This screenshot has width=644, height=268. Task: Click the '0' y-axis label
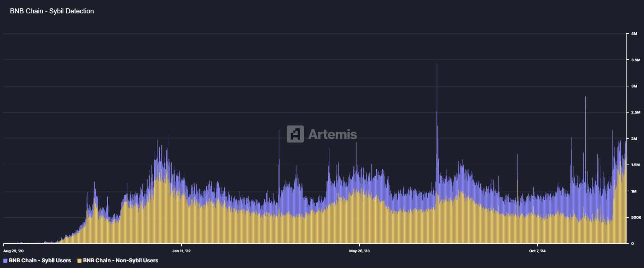632,244
